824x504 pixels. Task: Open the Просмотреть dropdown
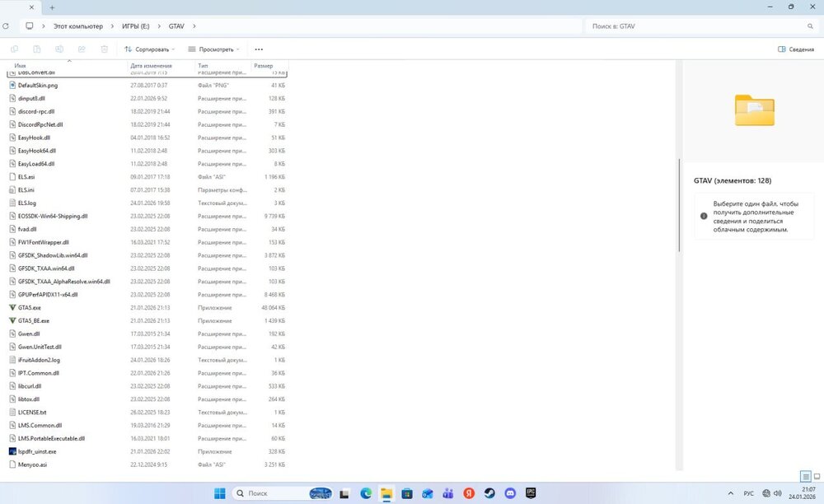pos(215,49)
